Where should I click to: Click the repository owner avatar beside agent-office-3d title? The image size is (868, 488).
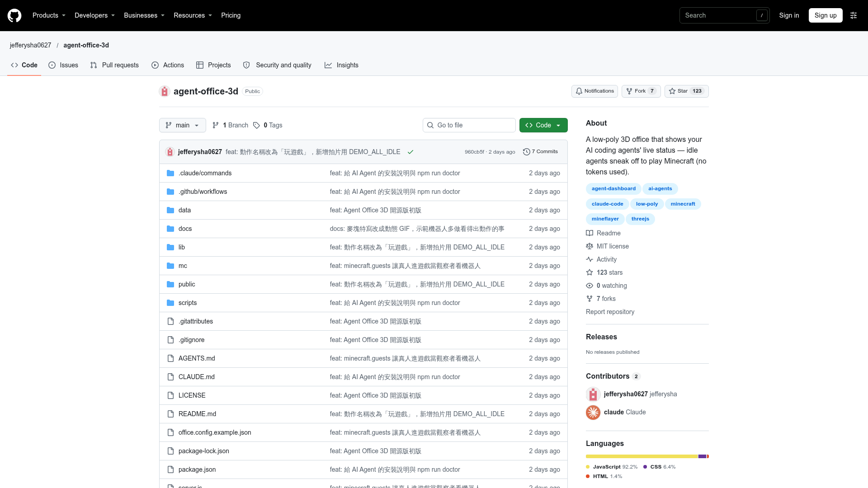165,91
